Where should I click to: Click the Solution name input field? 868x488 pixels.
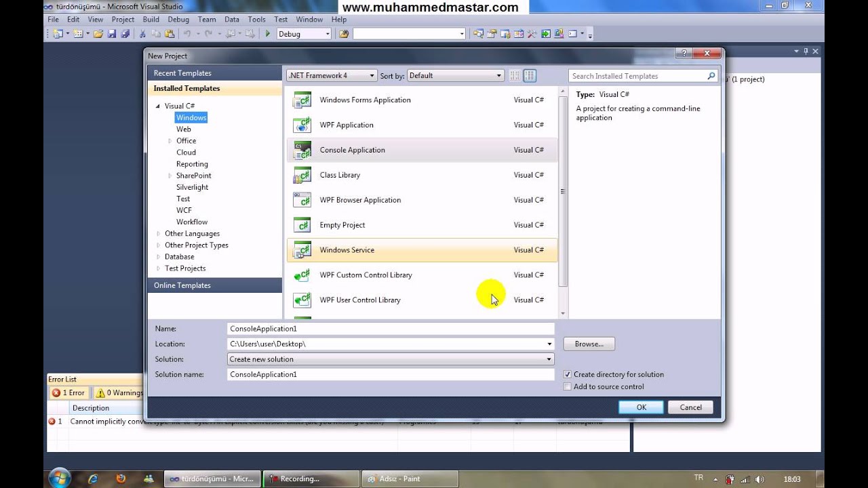[x=391, y=374]
